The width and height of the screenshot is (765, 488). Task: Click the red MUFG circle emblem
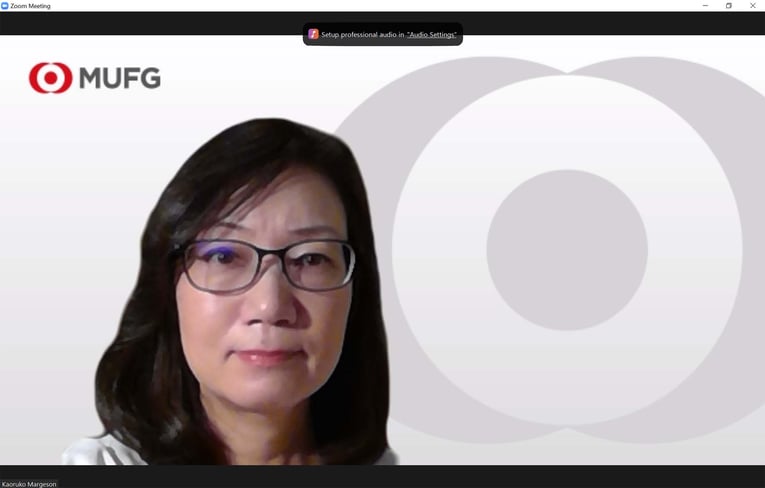click(50, 78)
